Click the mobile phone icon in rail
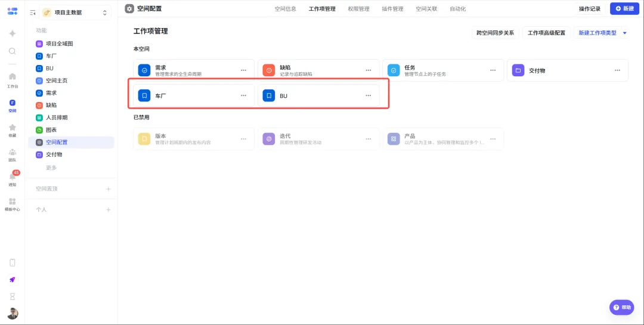Screen dimensions: 644x325 [x=13, y=262]
